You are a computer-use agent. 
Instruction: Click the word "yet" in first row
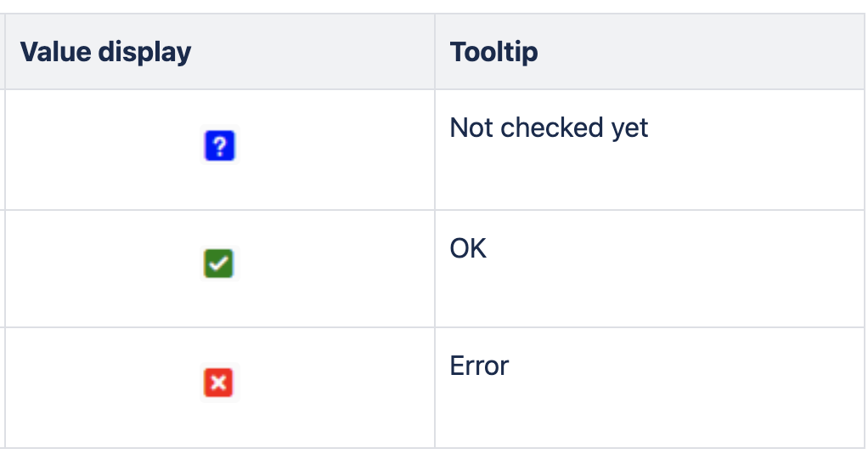tap(630, 130)
